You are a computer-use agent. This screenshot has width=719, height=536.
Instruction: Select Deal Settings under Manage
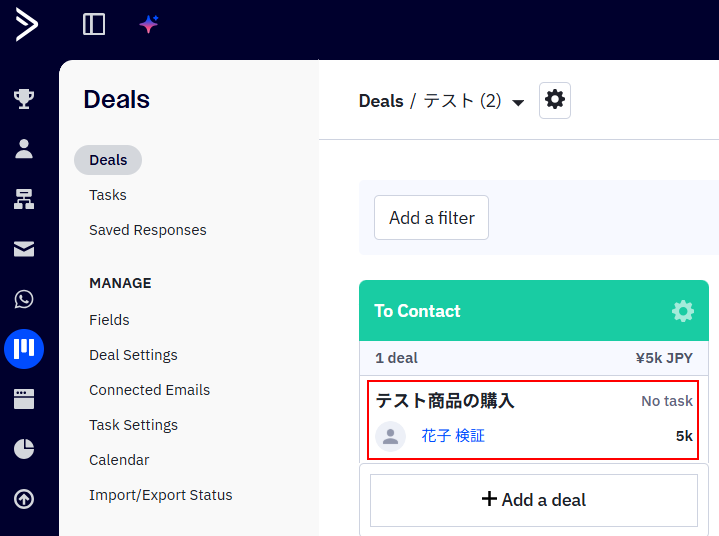pyautogui.click(x=133, y=355)
